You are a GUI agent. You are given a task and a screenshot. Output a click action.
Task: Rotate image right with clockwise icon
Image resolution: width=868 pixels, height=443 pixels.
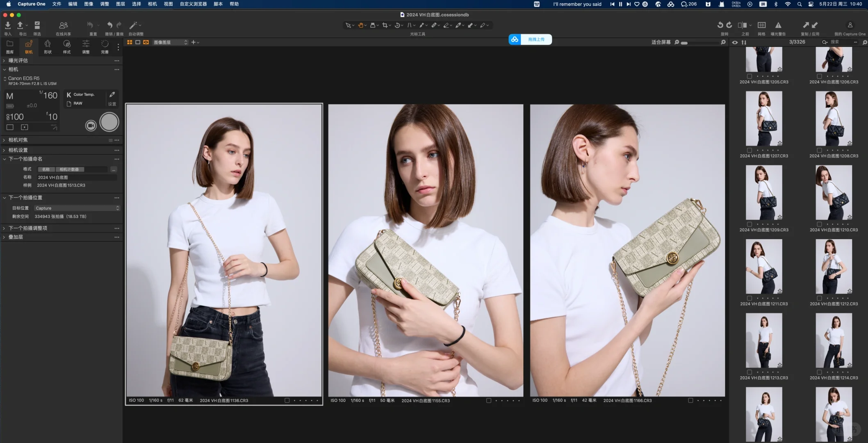tap(729, 25)
